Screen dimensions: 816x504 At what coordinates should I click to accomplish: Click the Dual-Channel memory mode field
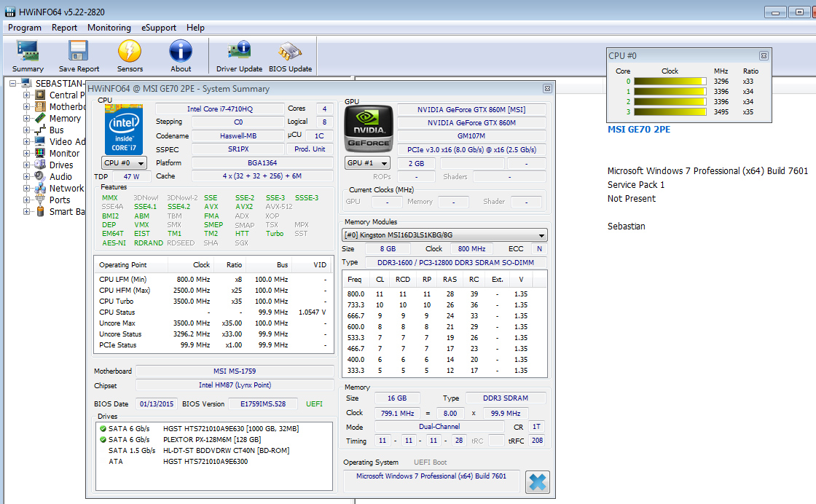(439, 427)
